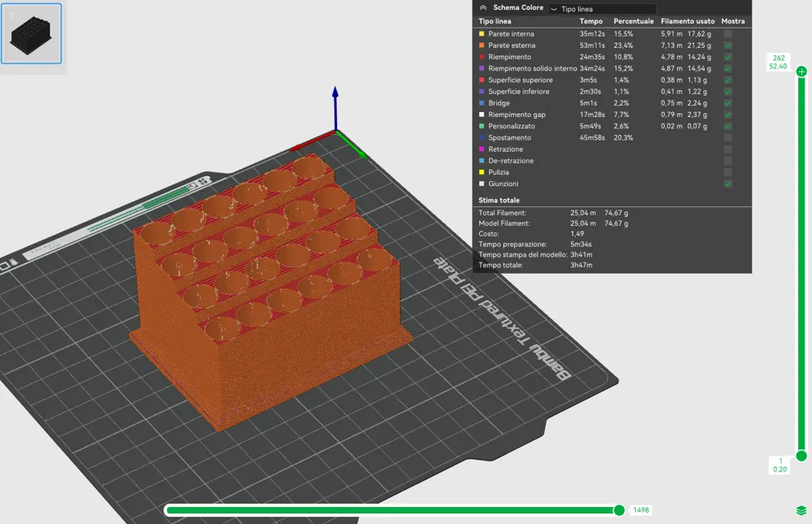Click the top layer label 262 / 52,40
Viewport: 812px width, 524px height.
point(779,63)
